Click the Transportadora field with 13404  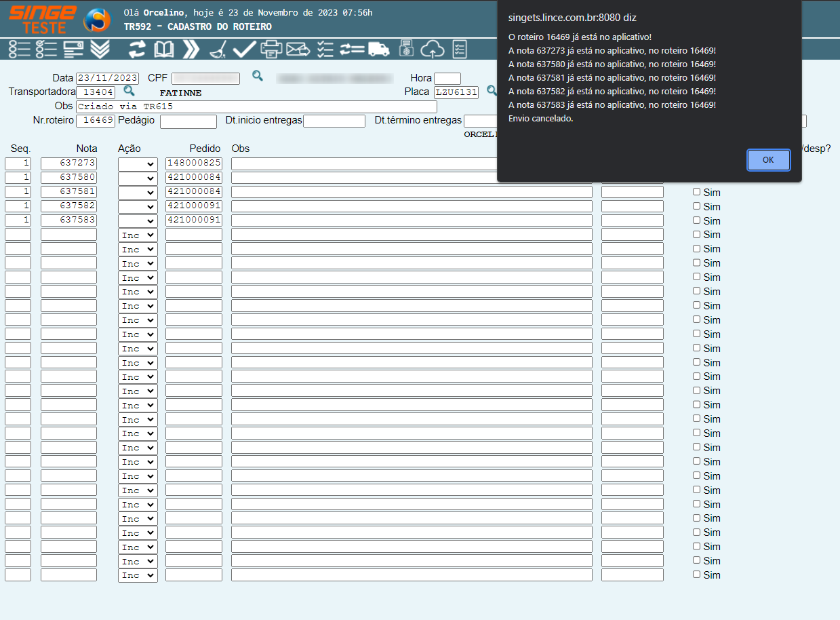(x=96, y=93)
